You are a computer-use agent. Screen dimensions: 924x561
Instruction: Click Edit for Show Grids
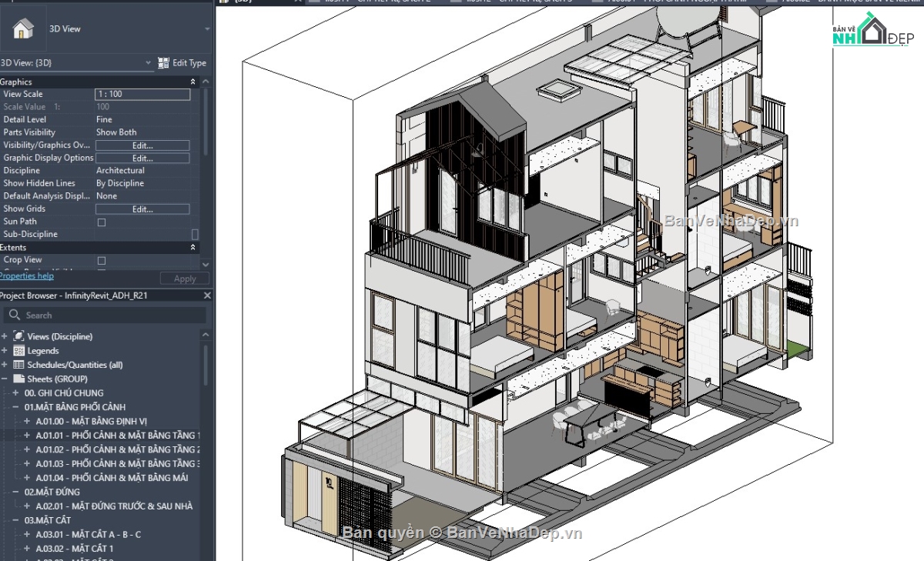[x=142, y=209]
